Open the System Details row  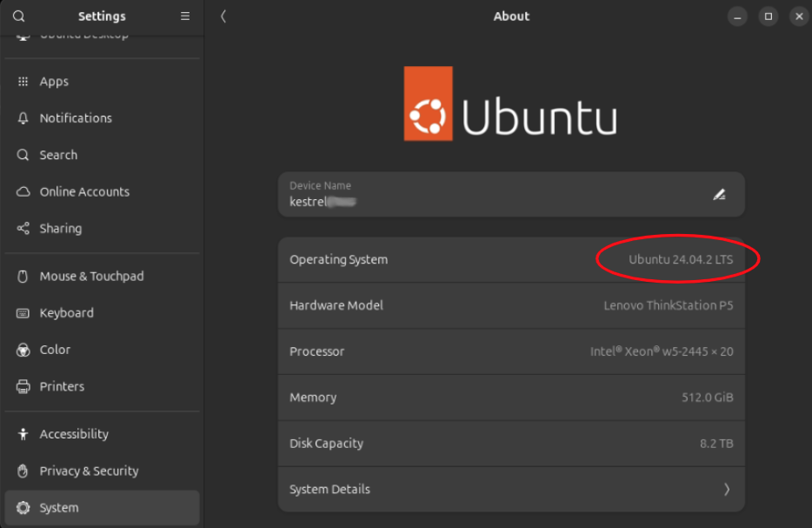tap(511, 489)
